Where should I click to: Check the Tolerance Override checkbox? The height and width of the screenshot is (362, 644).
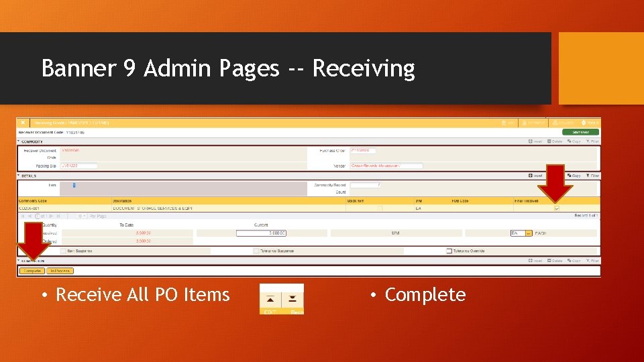click(449, 251)
